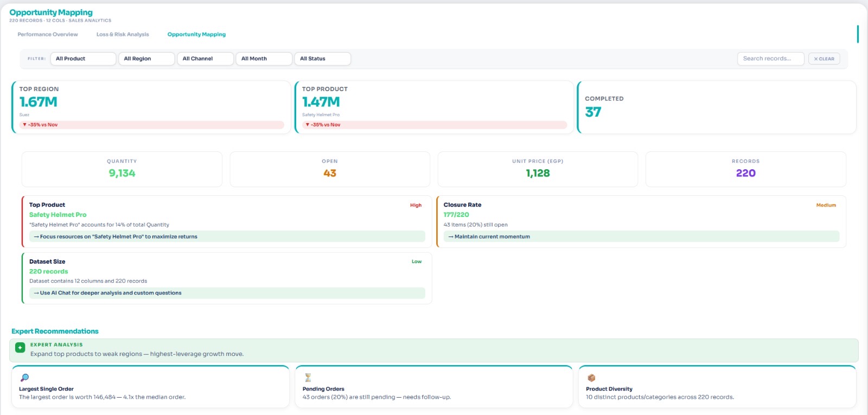The height and width of the screenshot is (415, 868).
Task: Click the High priority label
Action: [416, 205]
